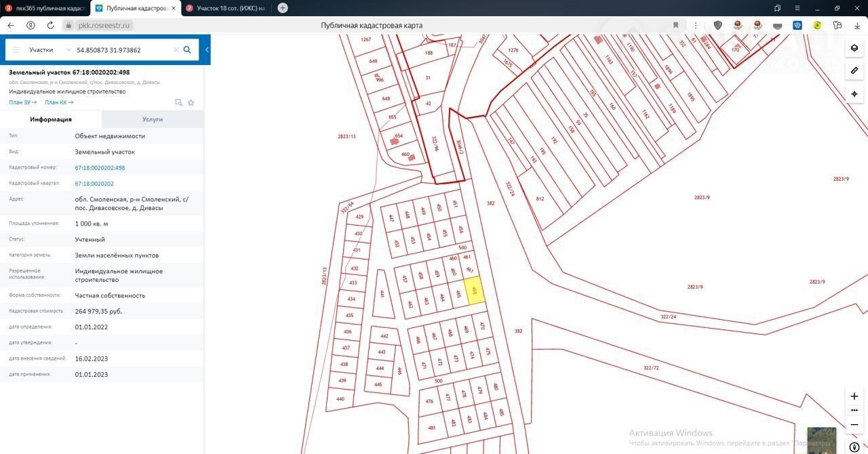Open the Участки search type dropdown
This screenshot has height=454, width=868.
(x=50, y=50)
